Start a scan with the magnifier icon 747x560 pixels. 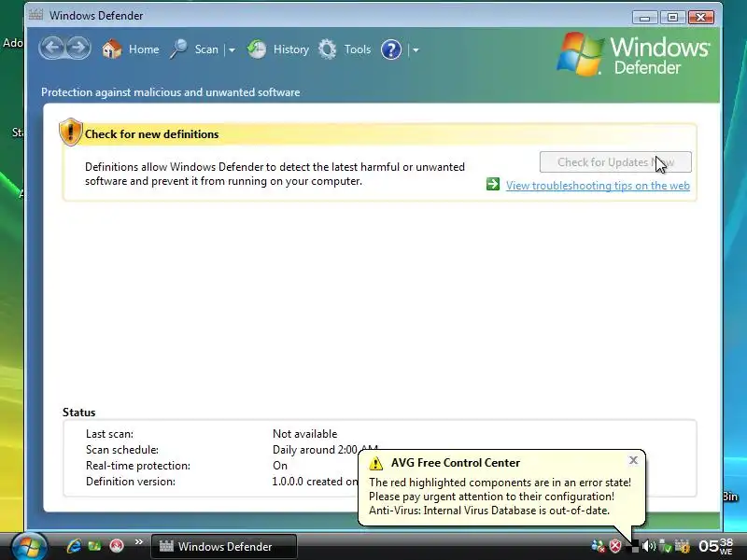pos(178,49)
